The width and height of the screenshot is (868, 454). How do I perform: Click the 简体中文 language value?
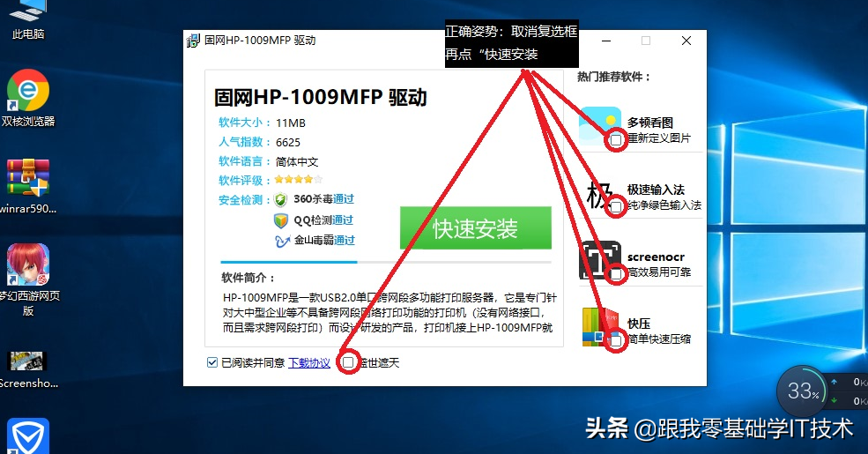297,161
